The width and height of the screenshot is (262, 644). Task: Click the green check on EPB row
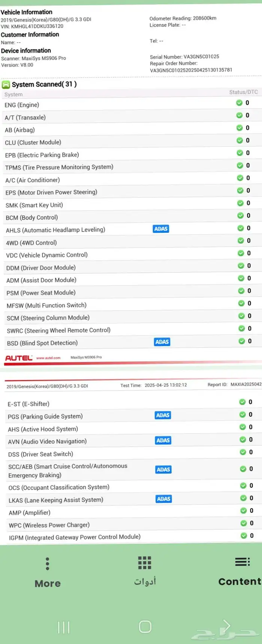coord(240,153)
